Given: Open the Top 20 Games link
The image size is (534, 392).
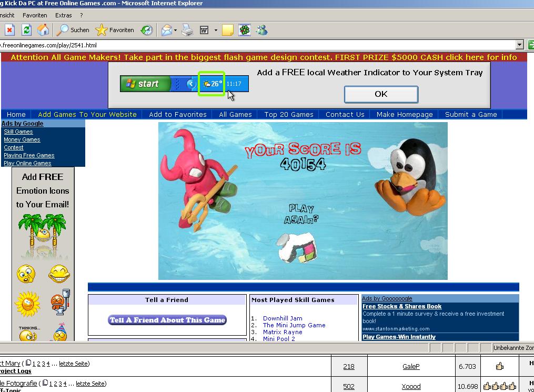Looking at the screenshot, I should 288,114.
